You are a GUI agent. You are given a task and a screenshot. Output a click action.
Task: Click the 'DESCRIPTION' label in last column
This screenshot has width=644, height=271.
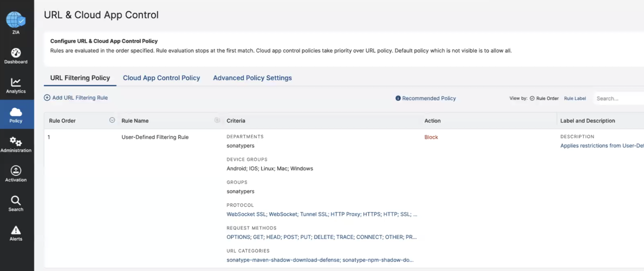click(577, 136)
